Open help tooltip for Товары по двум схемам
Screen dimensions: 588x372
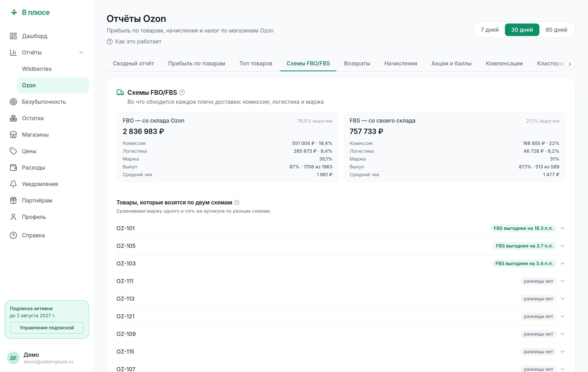point(237,202)
